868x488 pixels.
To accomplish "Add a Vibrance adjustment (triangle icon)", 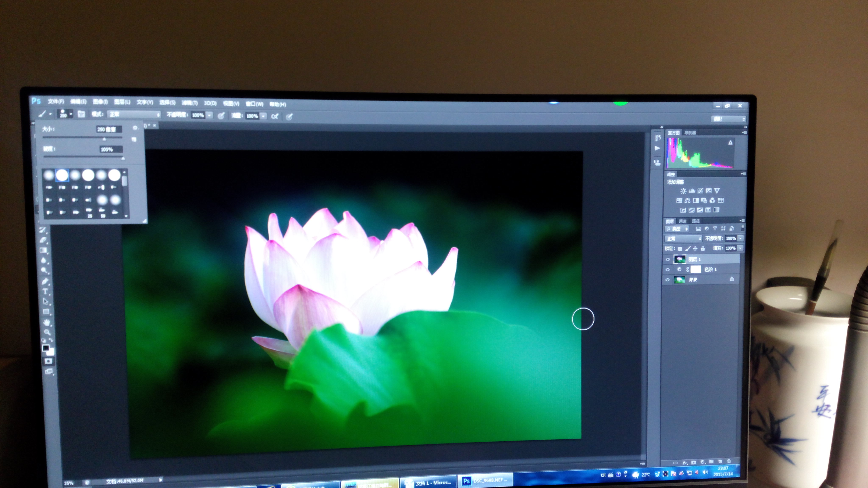I will pyautogui.click(x=717, y=191).
